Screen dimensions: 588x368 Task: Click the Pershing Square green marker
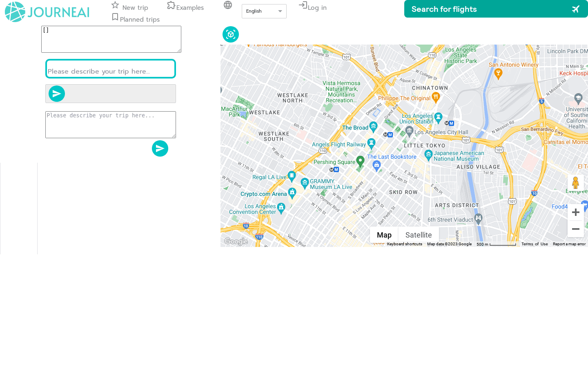point(360,161)
